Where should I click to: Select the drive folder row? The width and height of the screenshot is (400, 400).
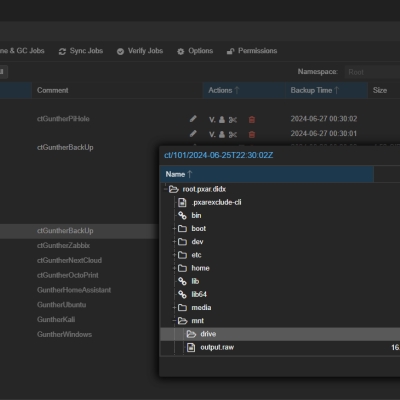(280, 334)
